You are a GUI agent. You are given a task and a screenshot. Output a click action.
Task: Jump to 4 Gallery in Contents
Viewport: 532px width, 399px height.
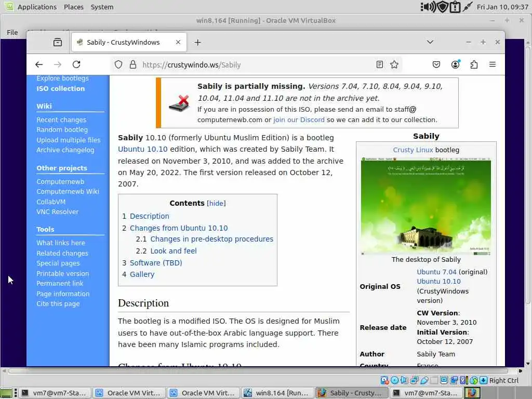coord(142,274)
